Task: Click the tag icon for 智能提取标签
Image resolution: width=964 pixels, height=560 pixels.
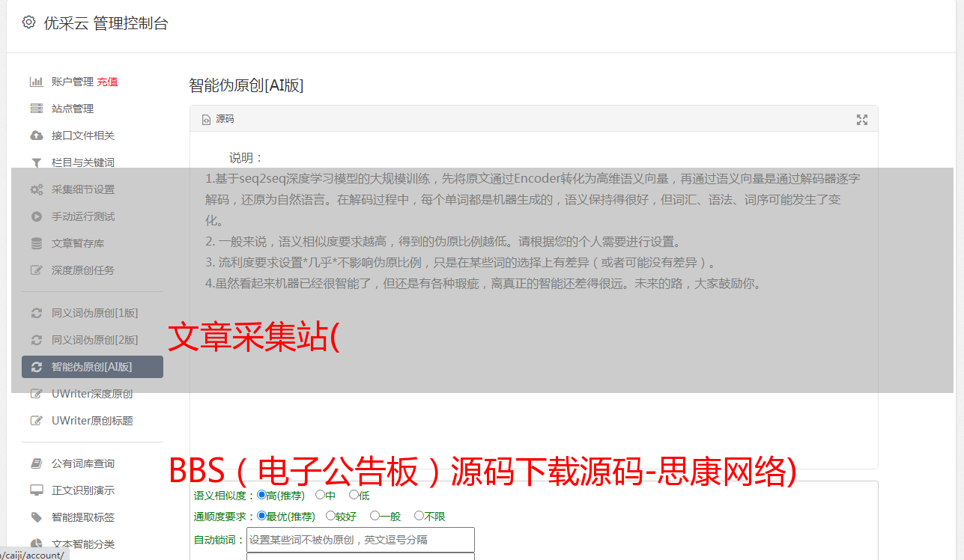Action: tap(36, 517)
